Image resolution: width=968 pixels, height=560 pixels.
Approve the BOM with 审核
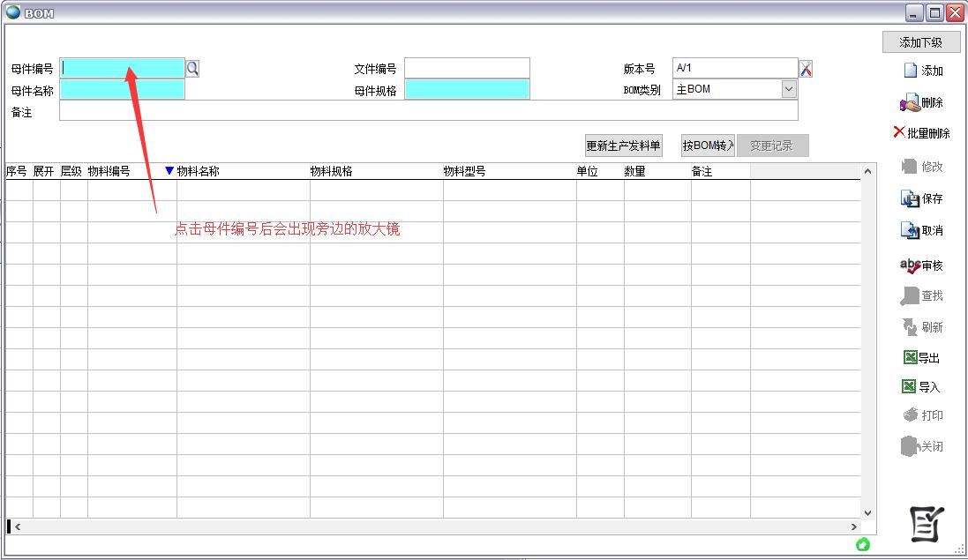click(910, 265)
